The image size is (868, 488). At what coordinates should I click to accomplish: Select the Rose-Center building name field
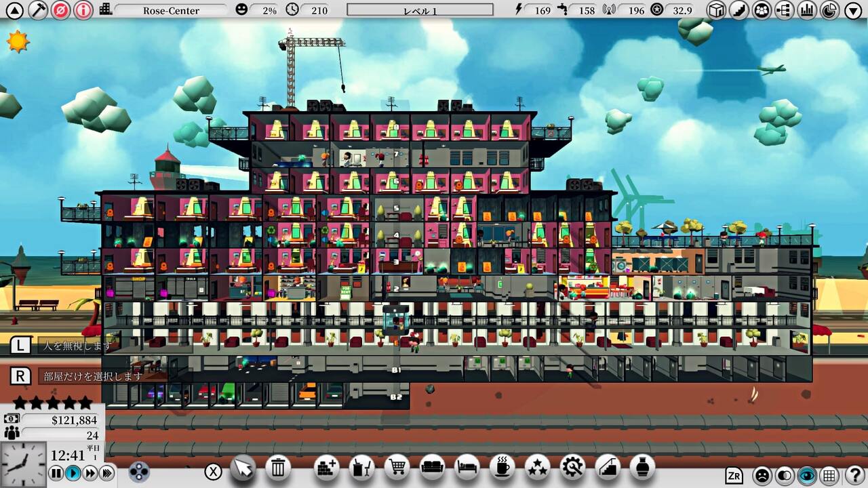click(x=171, y=10)
